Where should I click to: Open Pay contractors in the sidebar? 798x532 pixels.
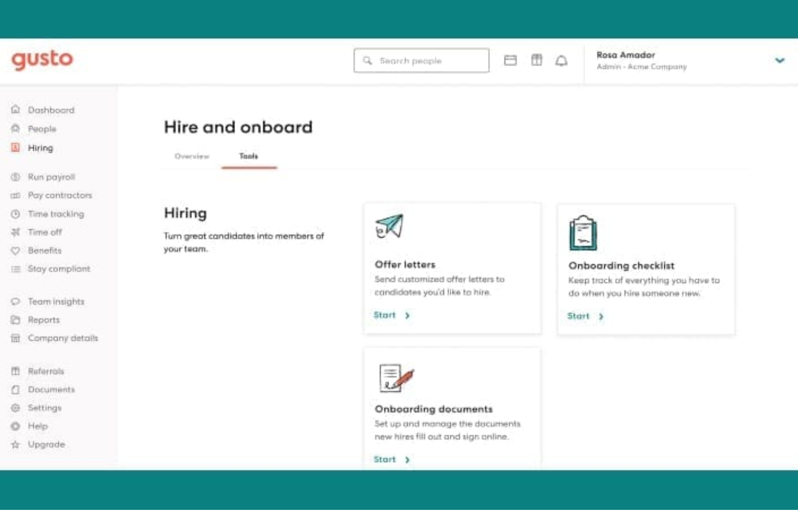[x=60, y=195]
